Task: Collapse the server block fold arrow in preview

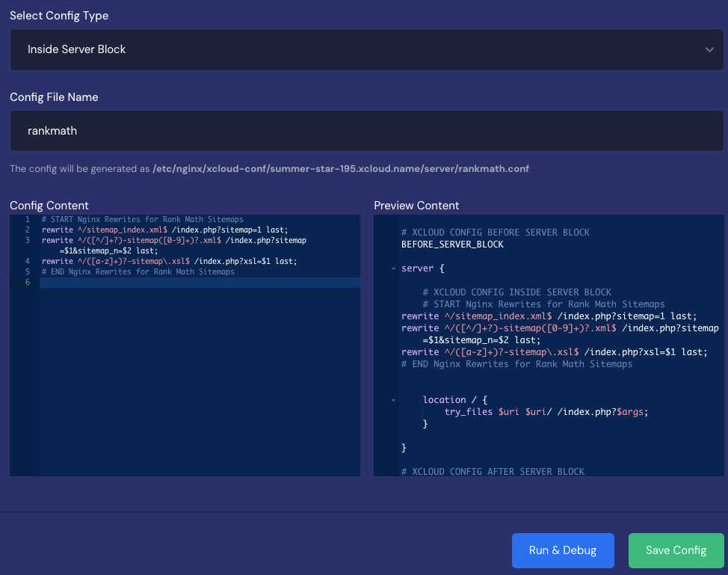Action: click(x=393, y=268)
